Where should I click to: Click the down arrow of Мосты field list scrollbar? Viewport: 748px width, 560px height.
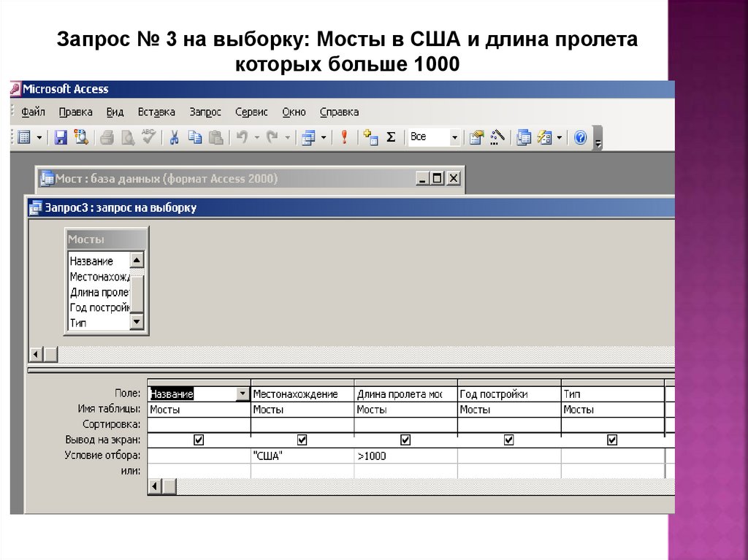tap(137, 321)
